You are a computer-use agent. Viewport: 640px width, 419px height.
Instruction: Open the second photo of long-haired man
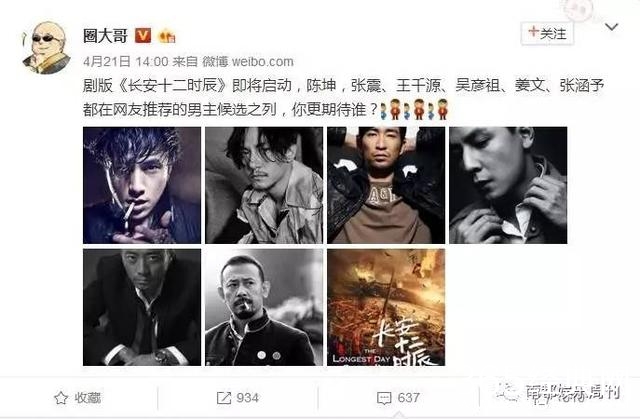click(264, 185)
